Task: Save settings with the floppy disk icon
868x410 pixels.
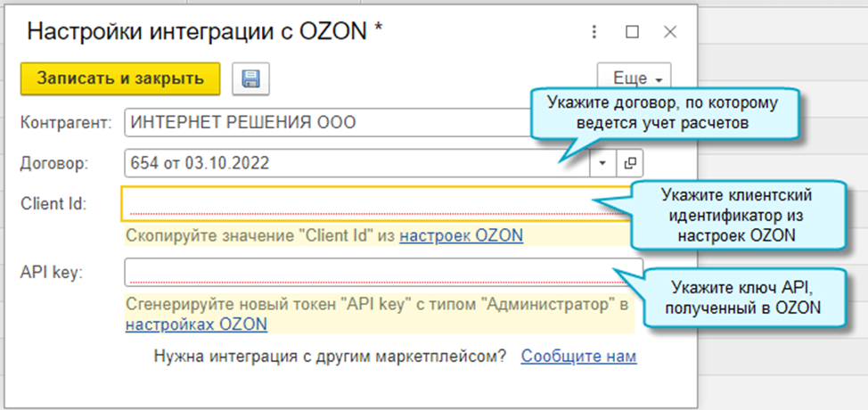Action: (x=250, y=78)
